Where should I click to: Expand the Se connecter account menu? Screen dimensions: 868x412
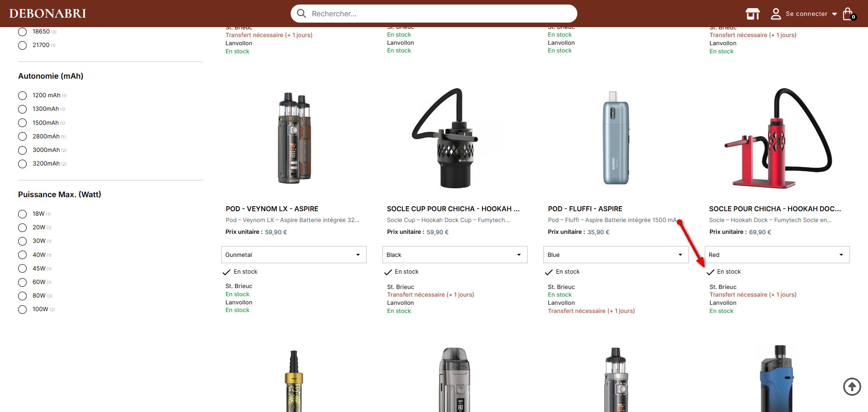(x=811, y=14)
